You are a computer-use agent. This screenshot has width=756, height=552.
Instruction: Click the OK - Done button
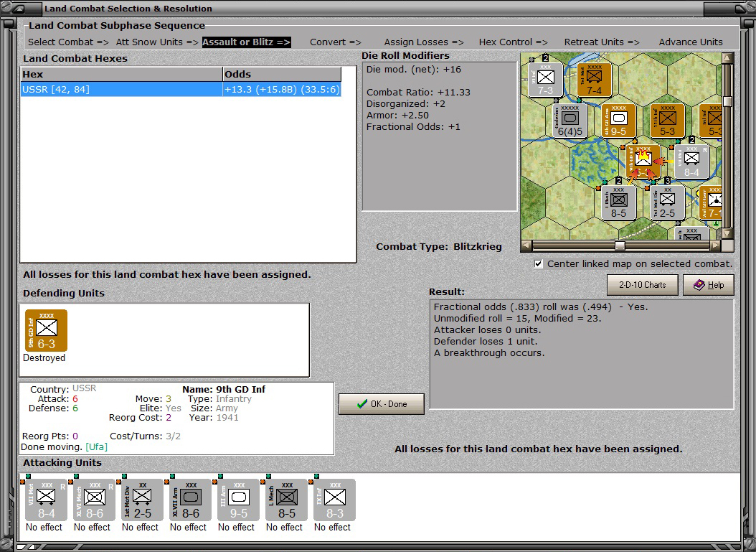tap(382, 404)
